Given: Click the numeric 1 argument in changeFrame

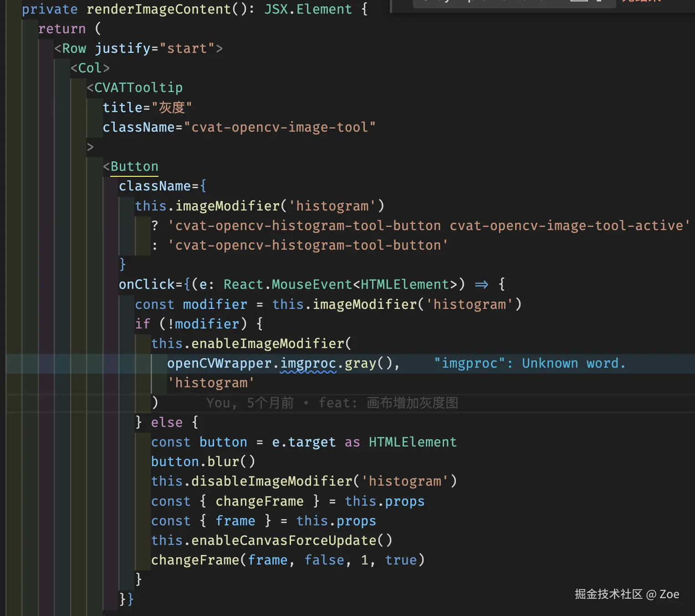Looking at the screenshot, I should click(x=364, y=560).
